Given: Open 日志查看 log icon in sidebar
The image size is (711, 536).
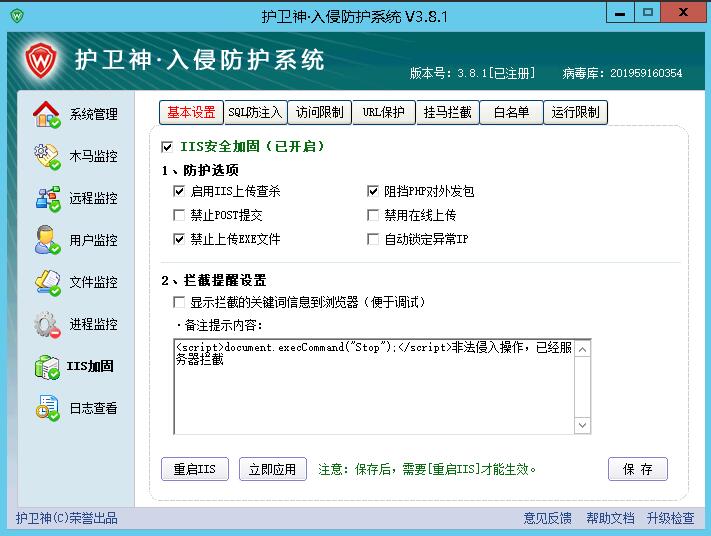Looking at the screenshot, I should 47,408.
